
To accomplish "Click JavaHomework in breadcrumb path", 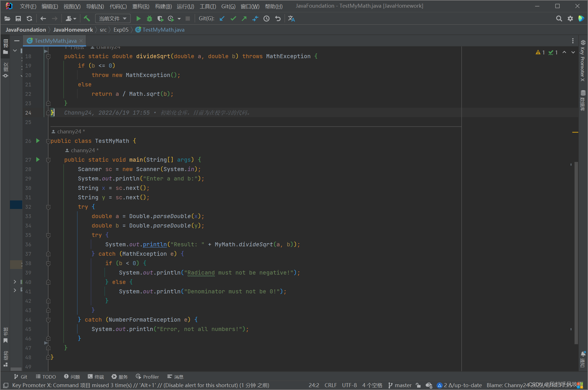I will tap(73, 30).
